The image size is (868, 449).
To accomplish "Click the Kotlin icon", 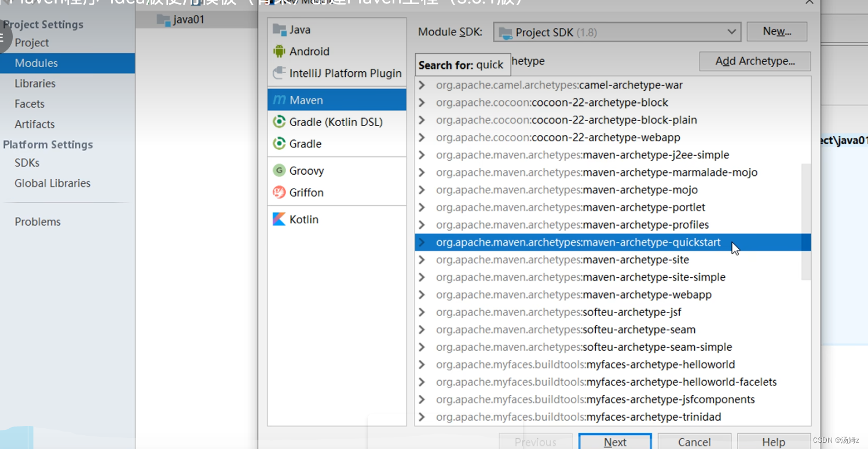I will [x=279, y=219].
